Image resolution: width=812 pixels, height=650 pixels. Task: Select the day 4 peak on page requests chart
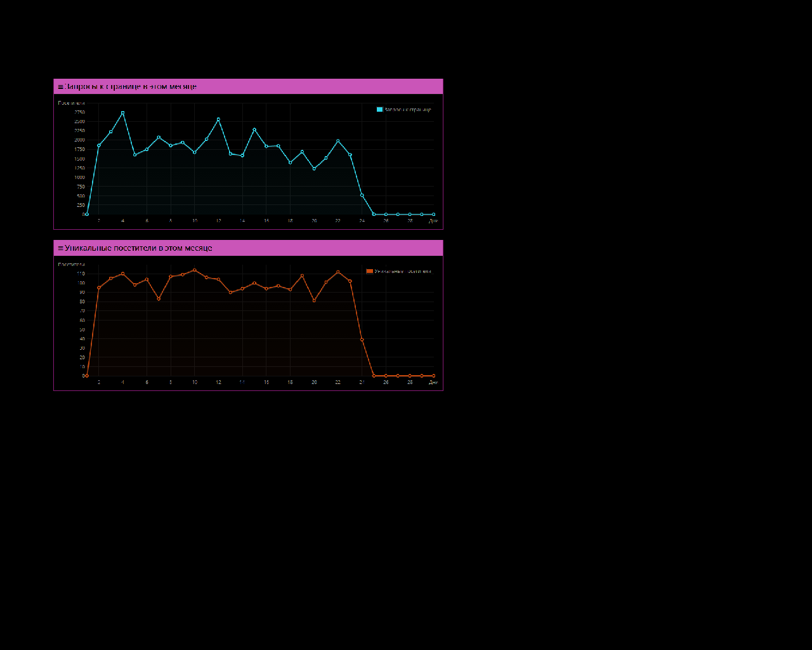tap(122, 113)
